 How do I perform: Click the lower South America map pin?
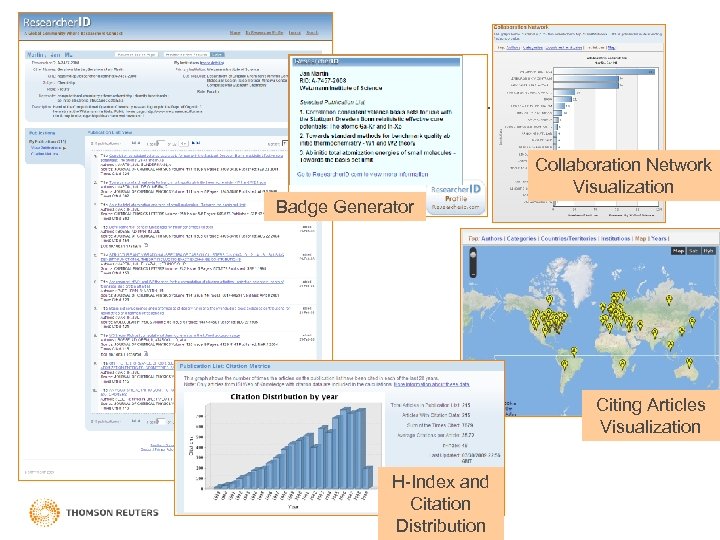[x=565, y=365]
